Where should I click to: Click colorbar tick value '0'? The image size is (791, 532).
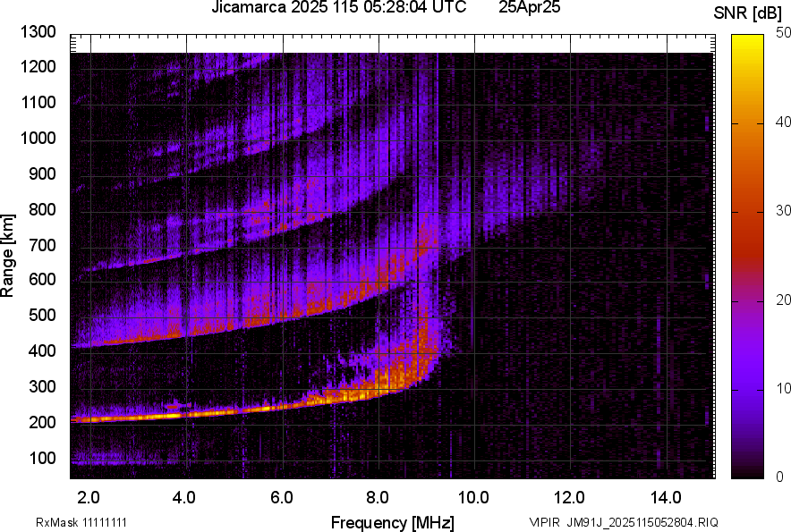pos(780,477)
